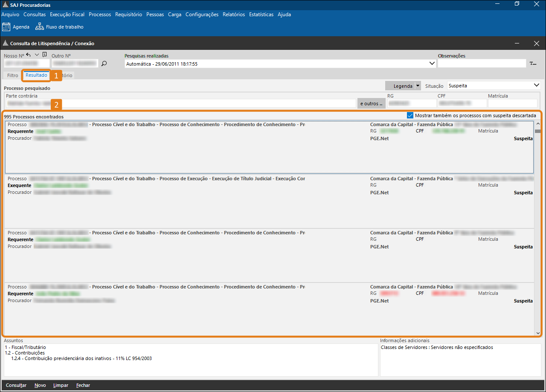Open the Processos menu
This screenshot has height=392, width=546.
coord(100,14)
